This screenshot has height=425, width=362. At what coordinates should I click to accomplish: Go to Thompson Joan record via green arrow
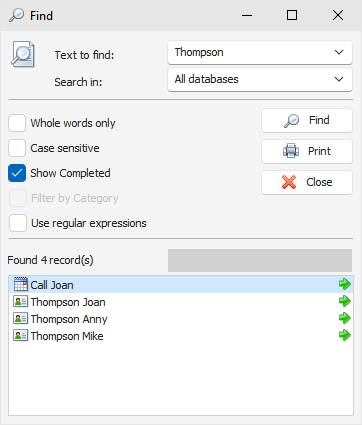[x=345, y=301]
